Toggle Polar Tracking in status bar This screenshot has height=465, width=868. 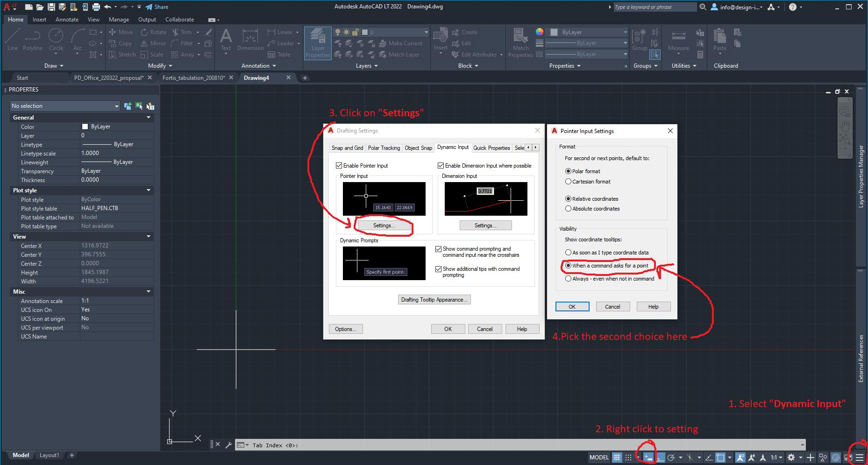[671, 458]
